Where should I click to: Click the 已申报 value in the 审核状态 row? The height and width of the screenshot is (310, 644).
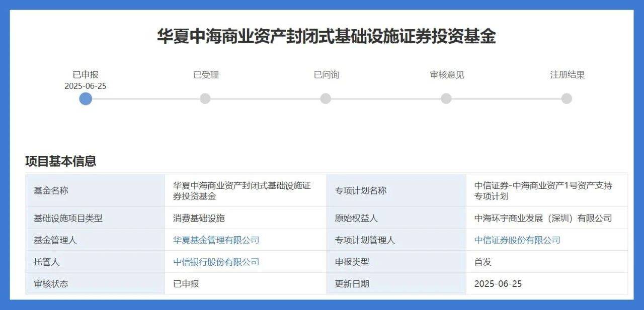[x=186, y=283]
